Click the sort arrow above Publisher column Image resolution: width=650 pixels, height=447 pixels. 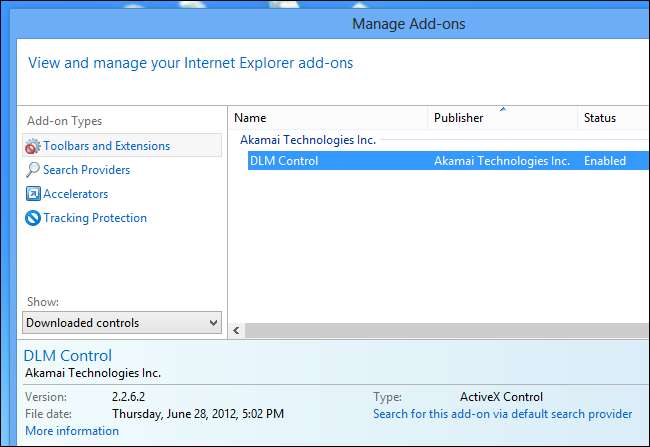coord(502,108)
